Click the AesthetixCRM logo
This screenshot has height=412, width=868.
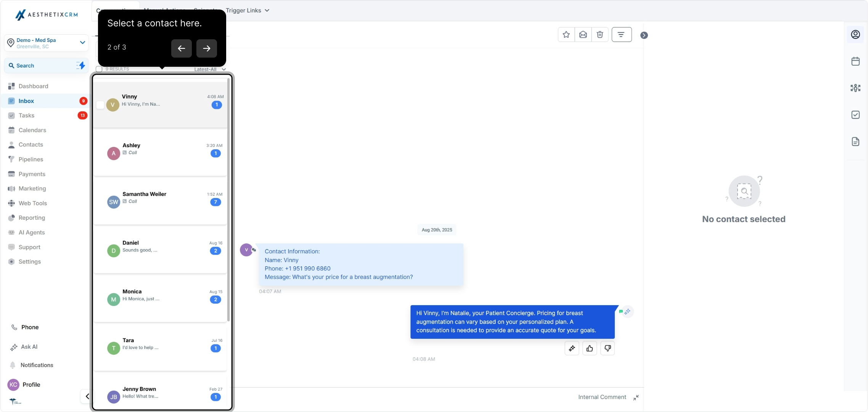click(47, 15)
